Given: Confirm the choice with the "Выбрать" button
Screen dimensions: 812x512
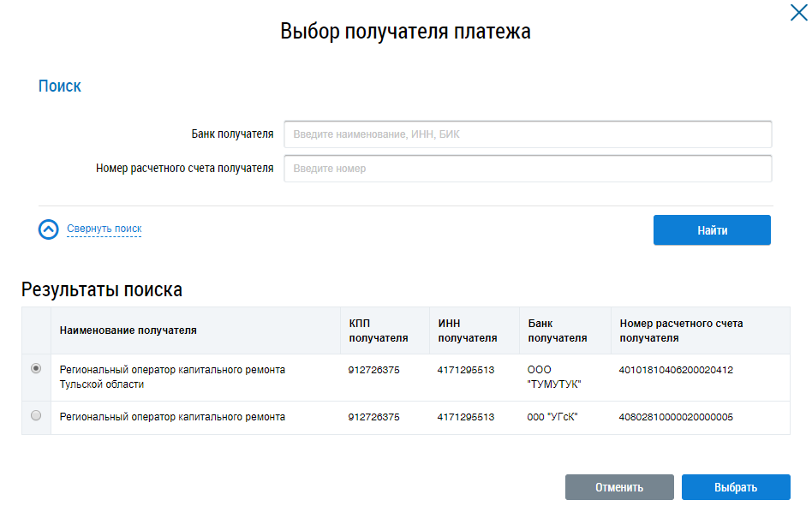Looking at the screenshot, I should (x=736, y=487).
